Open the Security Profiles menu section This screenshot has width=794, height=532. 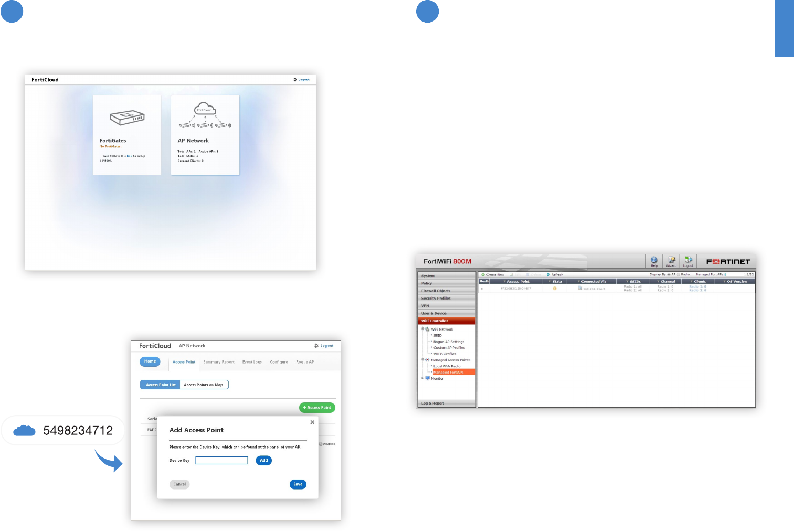click(x=447, y=298)
